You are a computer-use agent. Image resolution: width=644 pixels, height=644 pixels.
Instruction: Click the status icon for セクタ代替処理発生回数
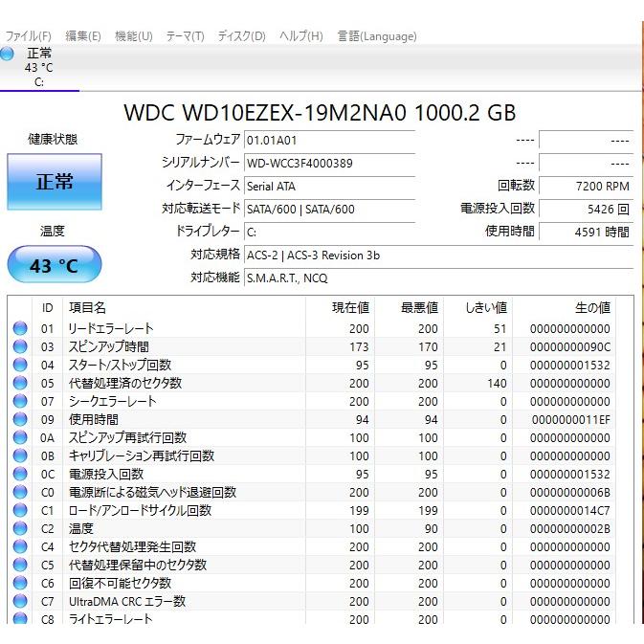[20, 546]
